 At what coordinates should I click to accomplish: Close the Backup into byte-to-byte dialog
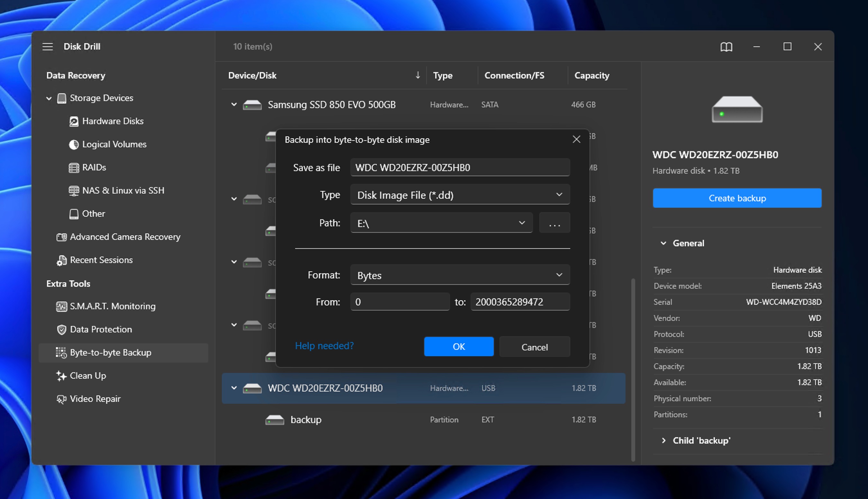point(576,140)
